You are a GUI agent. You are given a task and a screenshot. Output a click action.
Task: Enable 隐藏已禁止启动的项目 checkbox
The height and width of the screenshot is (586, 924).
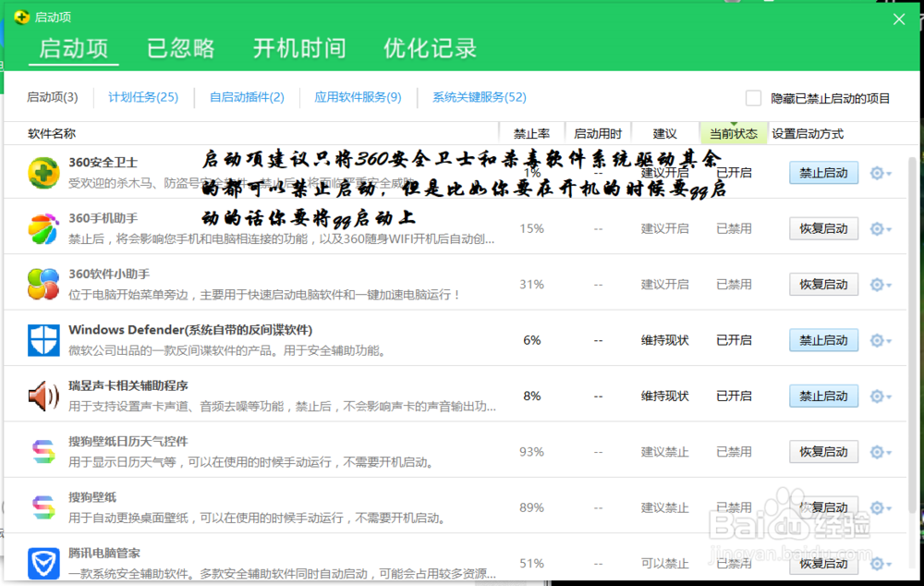click(754, 98)
